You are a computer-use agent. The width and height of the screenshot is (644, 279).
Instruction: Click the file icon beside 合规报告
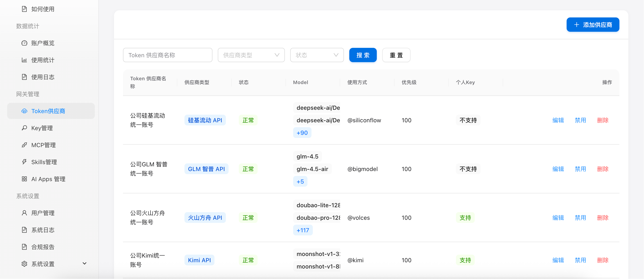24,247
